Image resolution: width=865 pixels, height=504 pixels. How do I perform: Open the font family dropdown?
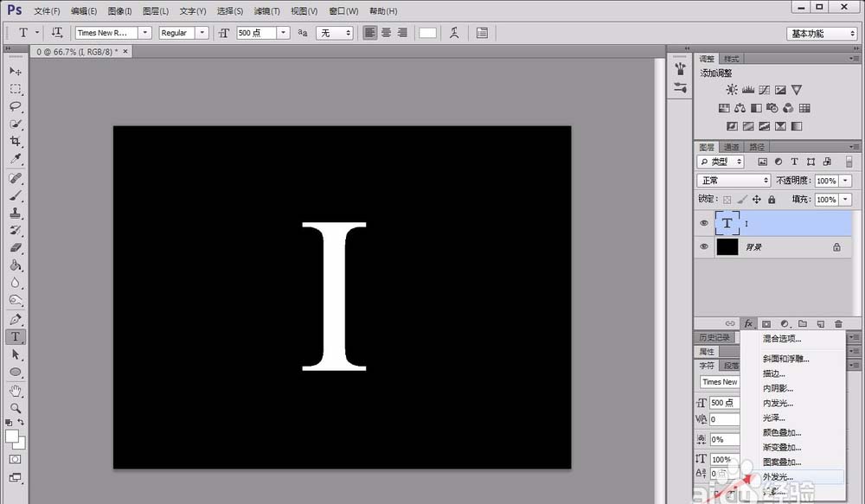(145, 33)
